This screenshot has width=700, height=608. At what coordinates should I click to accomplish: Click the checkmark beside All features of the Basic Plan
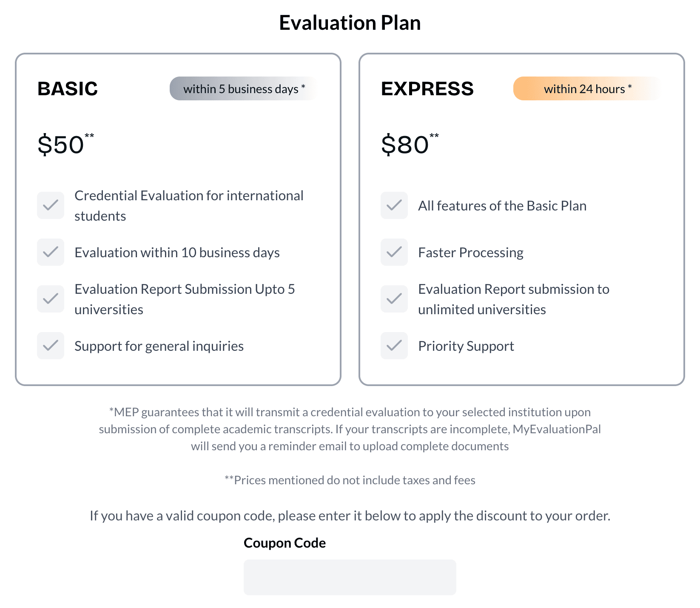[394, 206]
